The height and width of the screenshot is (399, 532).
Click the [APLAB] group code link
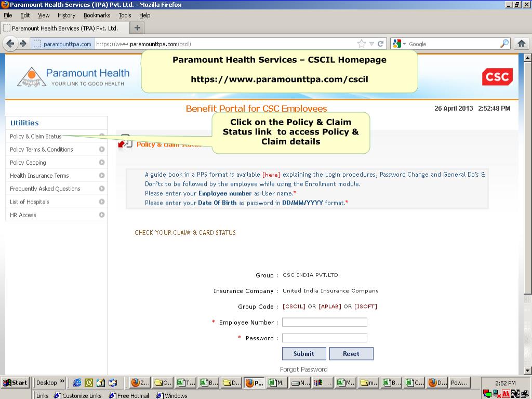pos(329,307)
